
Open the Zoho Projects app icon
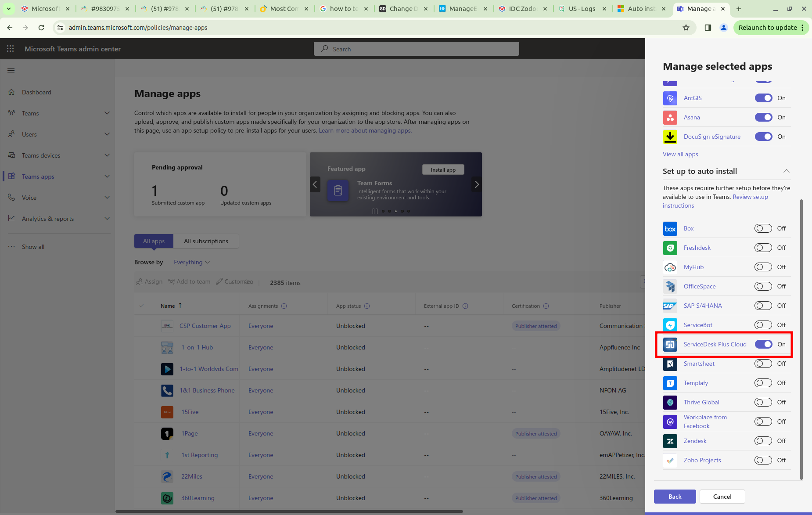[x=670, y=460]
